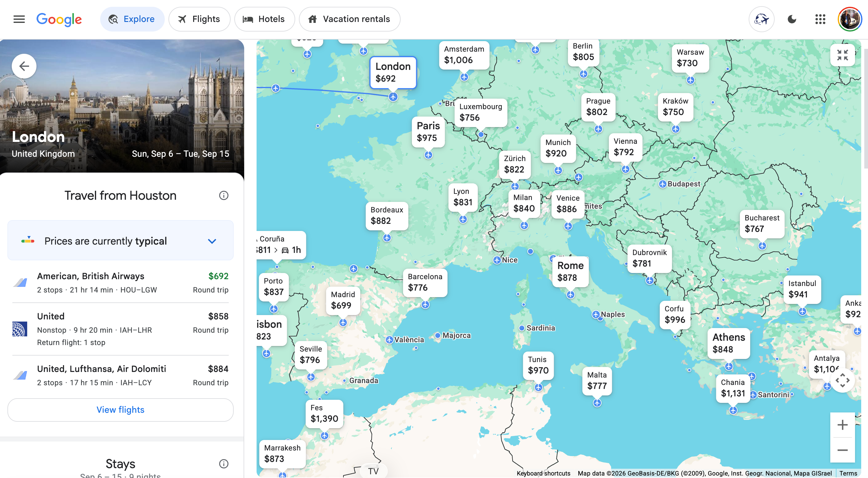Zoom out on the map
Image resolution: width=868 pixels, height=478 pixels.
(842, 450)
